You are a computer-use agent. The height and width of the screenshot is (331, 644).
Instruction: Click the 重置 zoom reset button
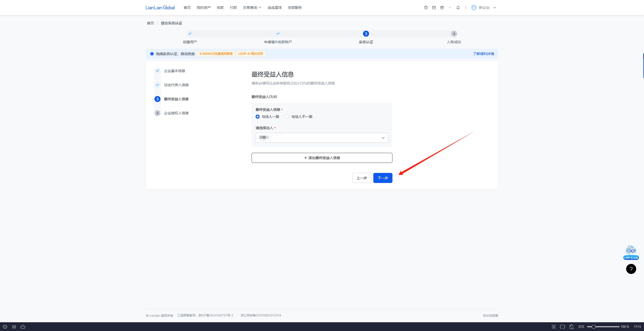tap(581, 327)
